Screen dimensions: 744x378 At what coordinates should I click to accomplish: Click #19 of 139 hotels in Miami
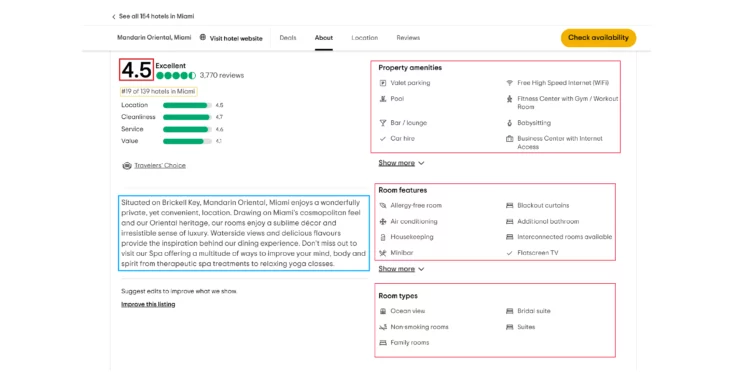point(158,91)
